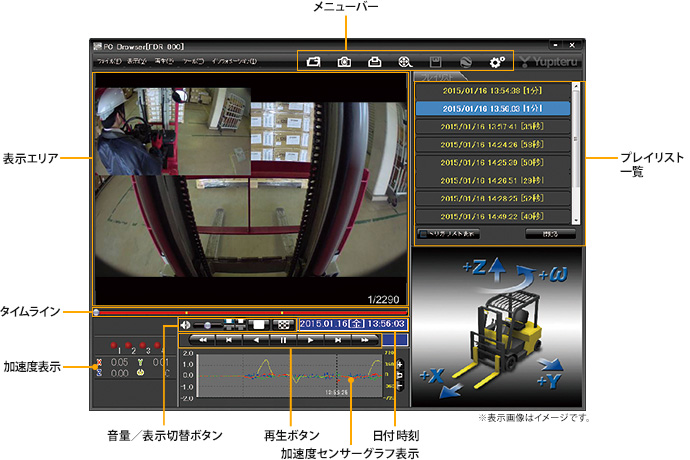
Task: Open the fourth menu in menu bar
Action: pyautogui.click(x=193, y=62)
